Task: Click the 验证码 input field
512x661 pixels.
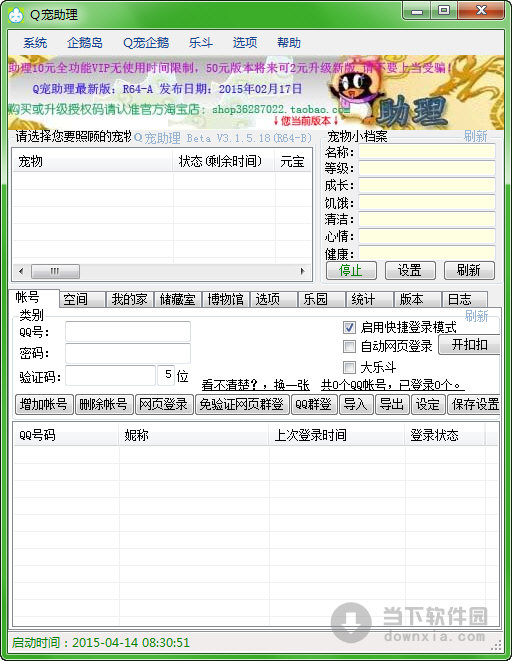Action: pos(110,375)
